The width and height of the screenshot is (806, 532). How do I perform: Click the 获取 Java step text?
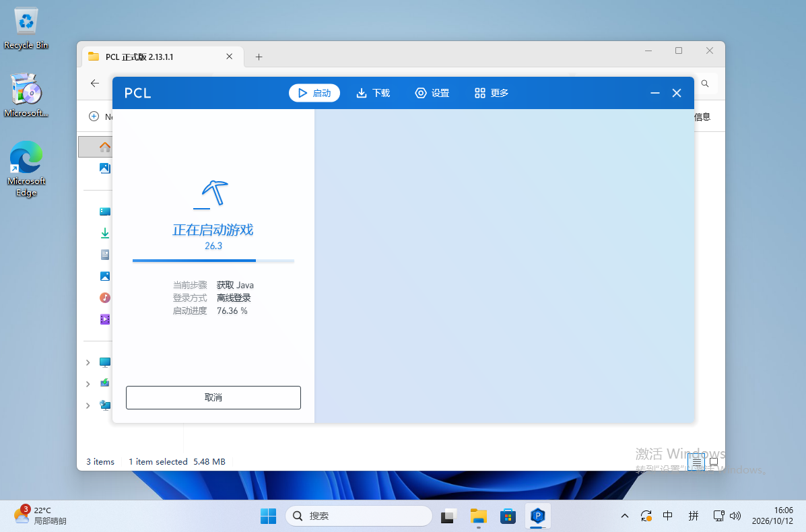click(235, 285)
